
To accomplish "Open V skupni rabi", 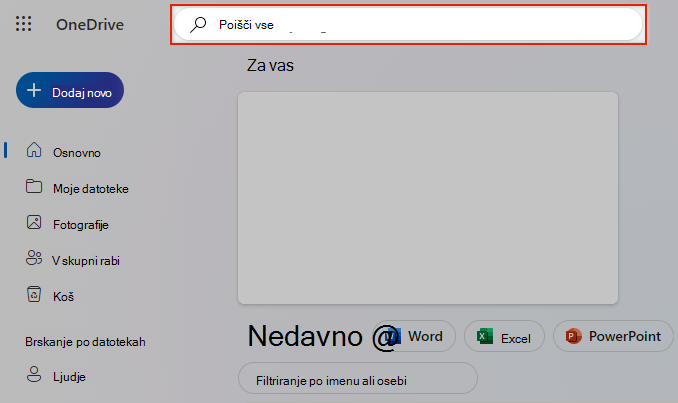I will pyautogui.click(x=86, y=261).
